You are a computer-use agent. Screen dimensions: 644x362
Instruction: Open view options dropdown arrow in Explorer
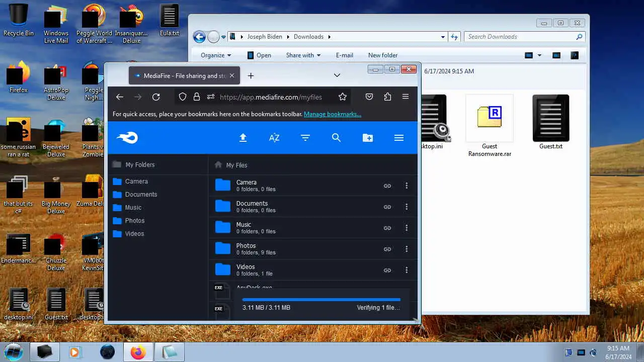tap(539, 55)
